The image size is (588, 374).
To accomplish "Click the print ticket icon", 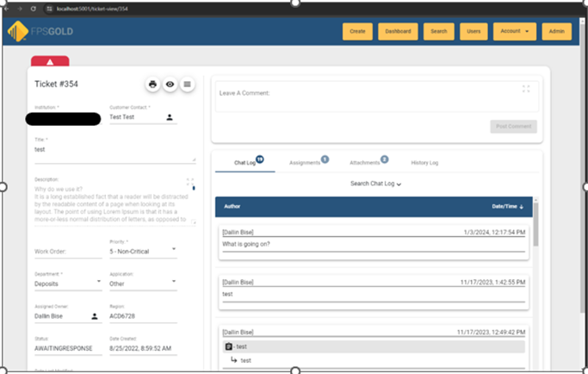I will tap(152, 84).
